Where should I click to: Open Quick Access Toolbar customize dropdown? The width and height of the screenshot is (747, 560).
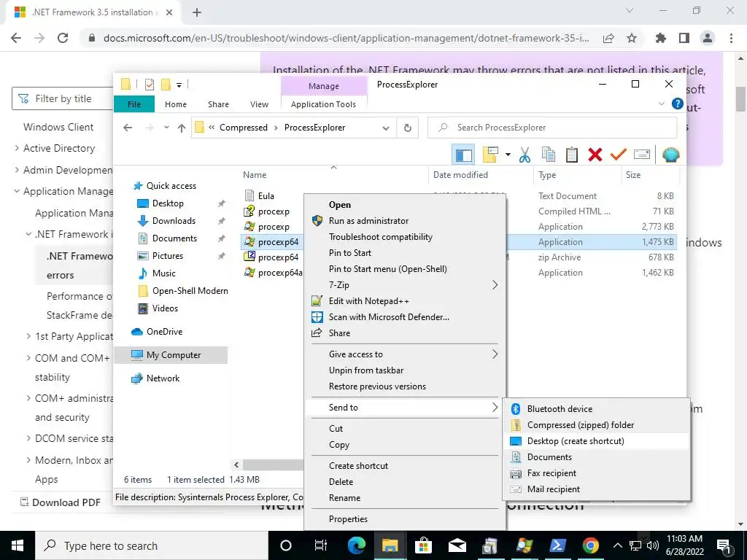[x=179, y=85]
